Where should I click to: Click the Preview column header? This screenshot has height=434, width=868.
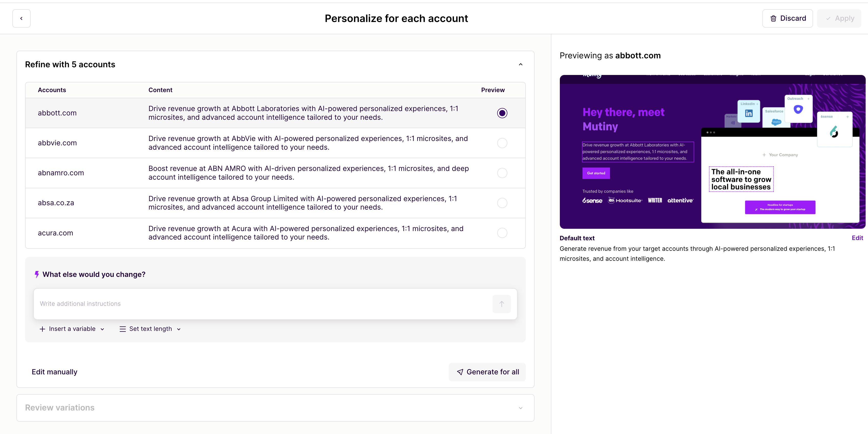coord(493,90)
